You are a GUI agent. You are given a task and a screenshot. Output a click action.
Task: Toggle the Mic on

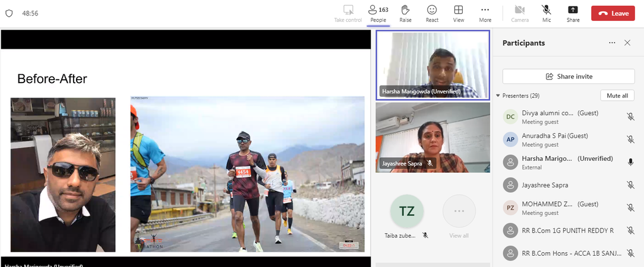(x=547, y=13)
